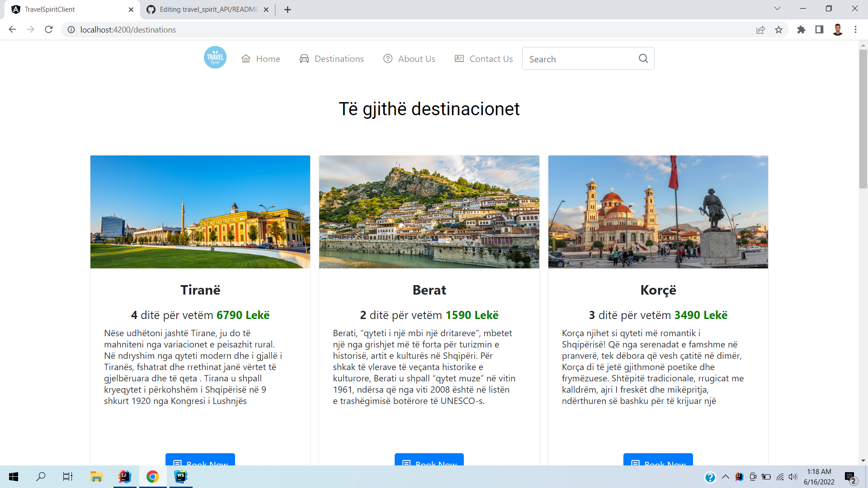
Task: Go to Home in the navbar
Action: [x=261, y=59]
